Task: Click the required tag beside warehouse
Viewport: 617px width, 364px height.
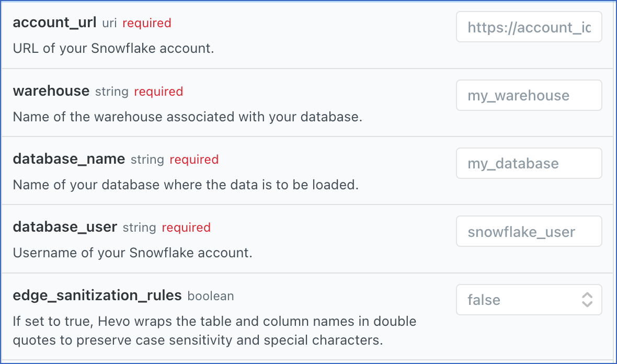Action: [158, 92]
